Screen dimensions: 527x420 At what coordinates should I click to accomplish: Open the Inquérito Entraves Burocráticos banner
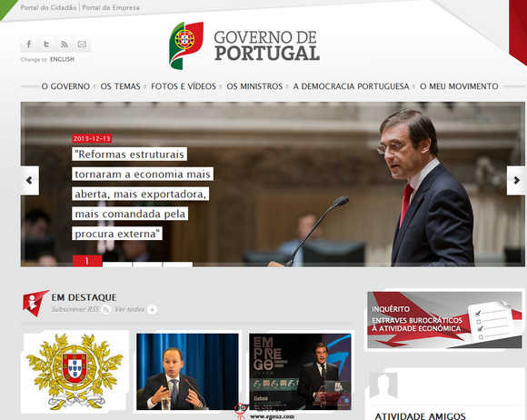click(x=444, y=320)
